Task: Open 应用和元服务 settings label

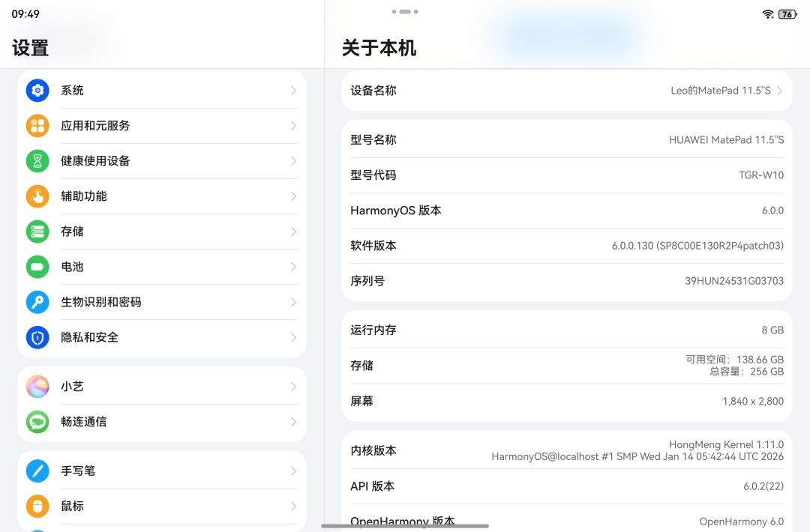Action: [95, 125]
